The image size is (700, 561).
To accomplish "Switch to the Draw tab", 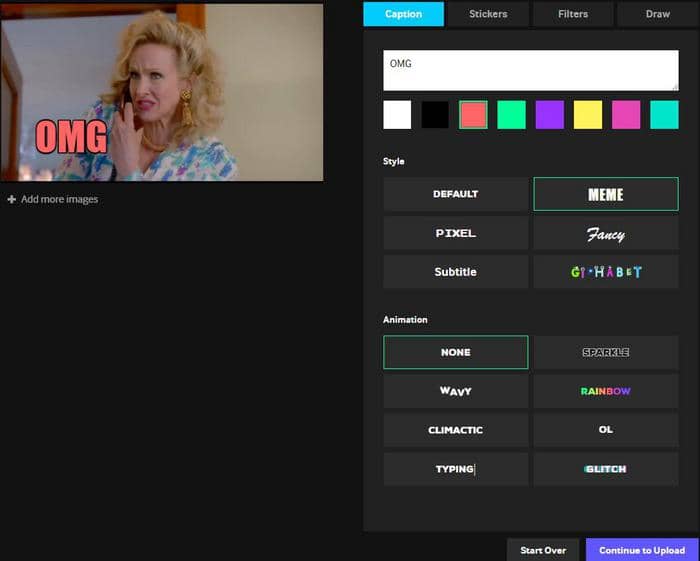I will pyautogui.click(x=658, y=14).
